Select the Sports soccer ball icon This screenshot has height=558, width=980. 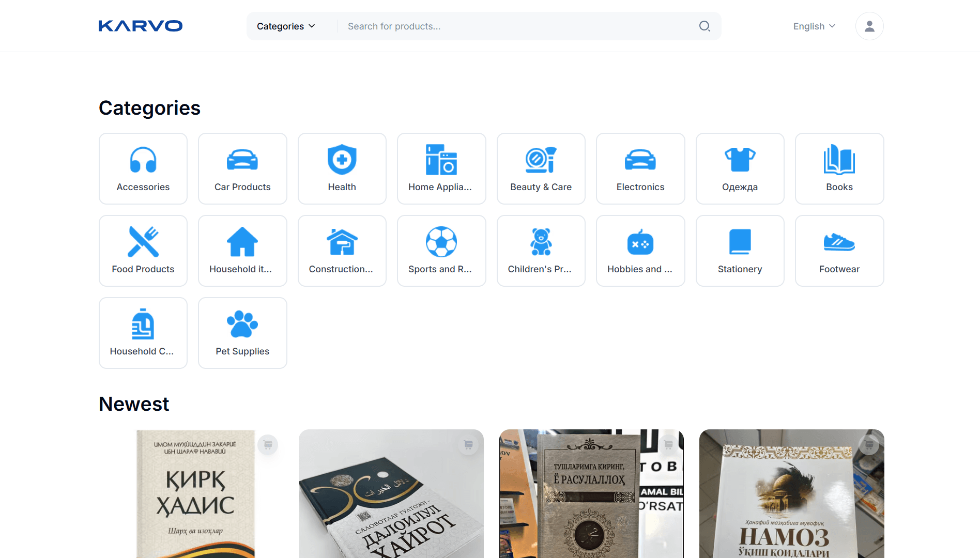coord(441,241)
